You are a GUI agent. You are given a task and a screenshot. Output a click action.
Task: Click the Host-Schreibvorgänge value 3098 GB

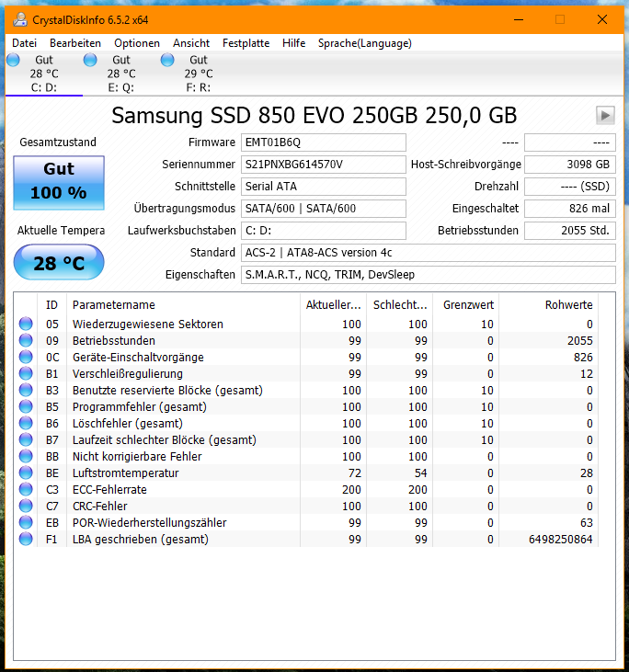[570, 165]
